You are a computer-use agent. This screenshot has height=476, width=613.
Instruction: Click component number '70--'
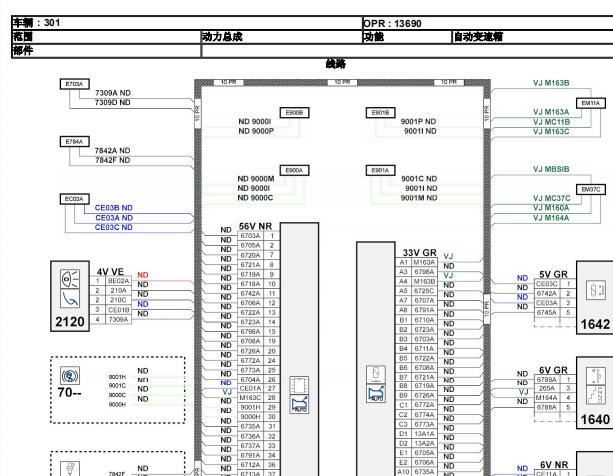[x=70, y=392]
